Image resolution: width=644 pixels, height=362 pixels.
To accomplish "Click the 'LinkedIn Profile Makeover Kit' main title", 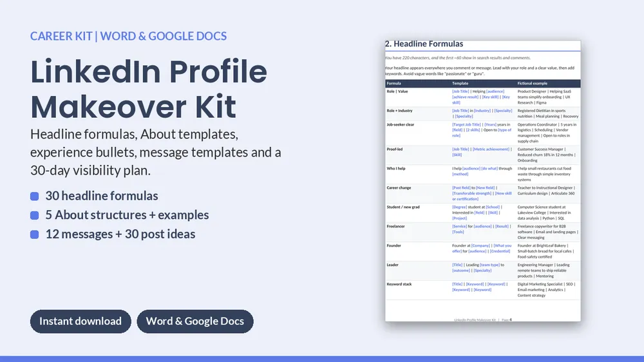I will (x=149, y=89).
